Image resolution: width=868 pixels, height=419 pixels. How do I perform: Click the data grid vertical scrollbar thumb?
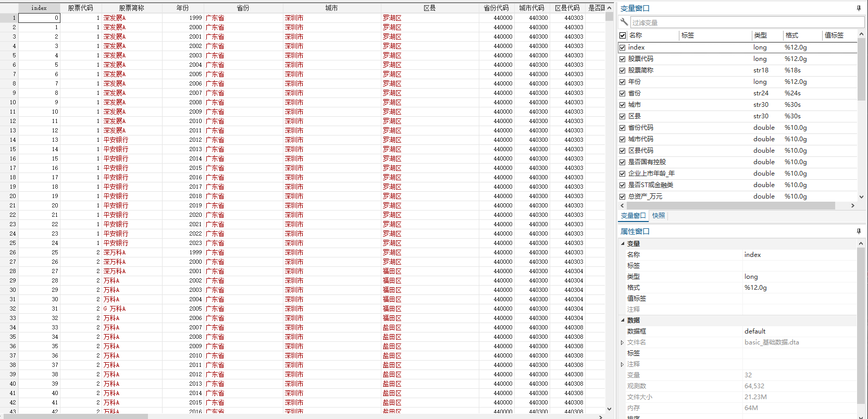609,16
